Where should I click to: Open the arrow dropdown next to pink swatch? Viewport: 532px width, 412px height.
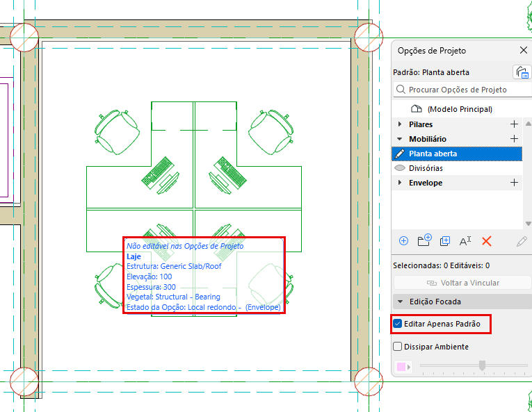coord(409,367)
